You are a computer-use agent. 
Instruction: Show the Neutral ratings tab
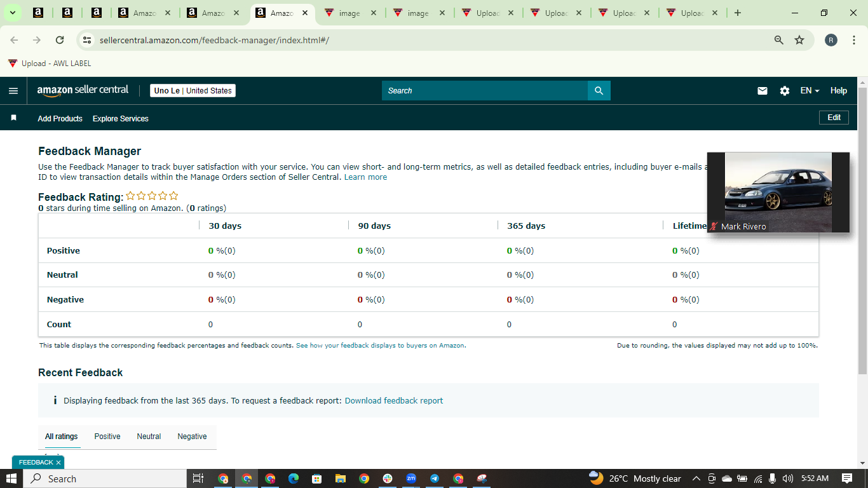(149, 437)
